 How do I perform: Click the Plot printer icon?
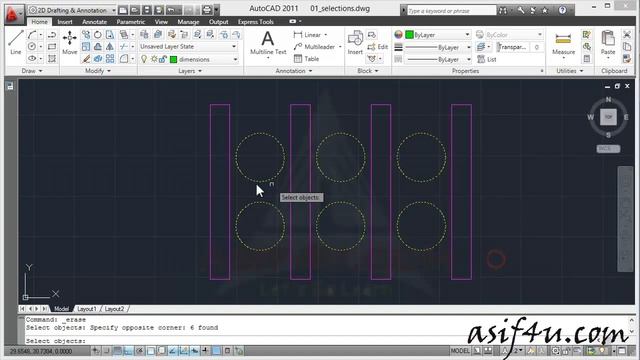[x=207, y=10]
